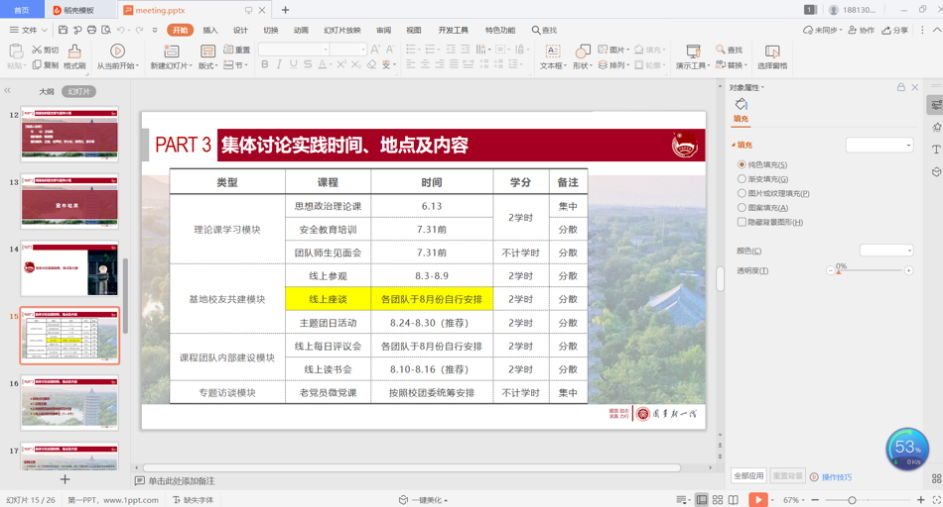The height and width of the screenshot is (507, 943).
Task: Click the Save icon in quick access toolbar
Action: (62, 30)
